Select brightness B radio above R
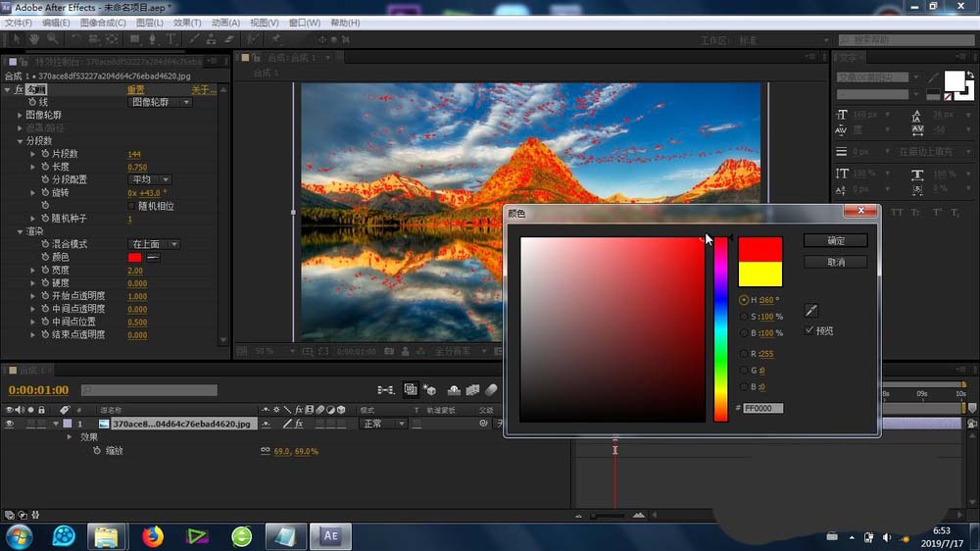The image size is (980, 551). pos(743,332)
